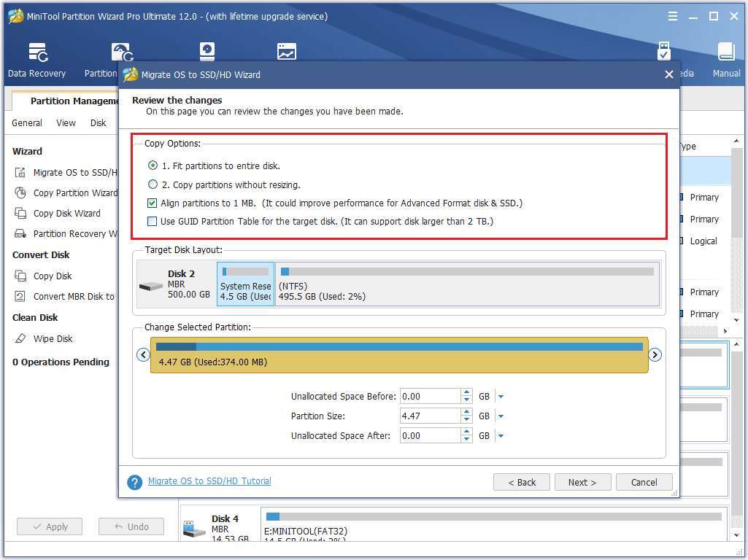Click the Wipe Disk eraser icon
Image resolution: width=748 pixels, height=560 pixels.
pos(20,339)
